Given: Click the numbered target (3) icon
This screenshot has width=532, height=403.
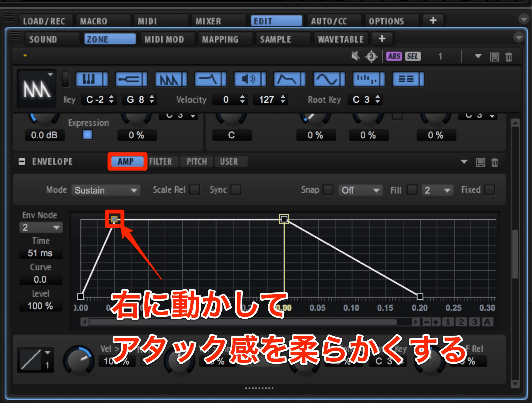Looking at the screenshot, I should [x=371, y=56].
